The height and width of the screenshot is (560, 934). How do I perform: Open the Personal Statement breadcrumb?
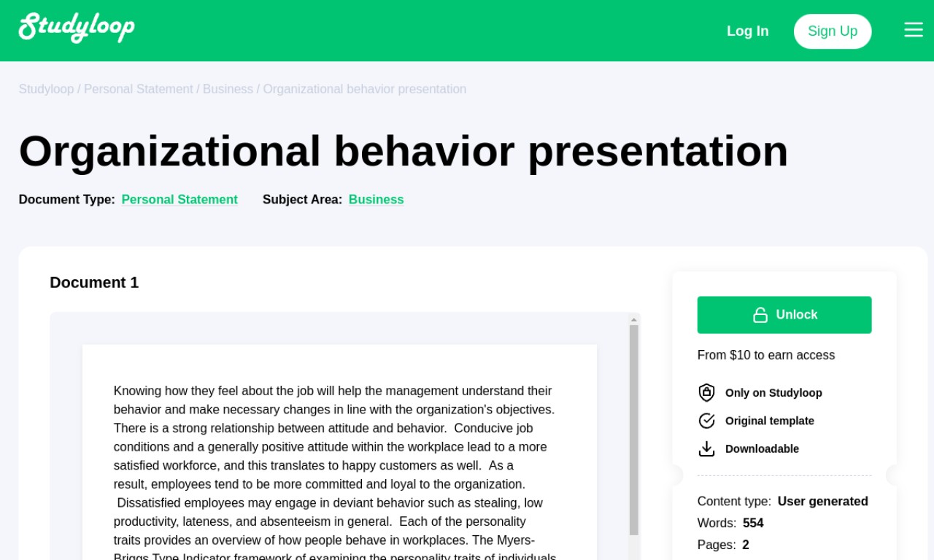click(139, 89)
